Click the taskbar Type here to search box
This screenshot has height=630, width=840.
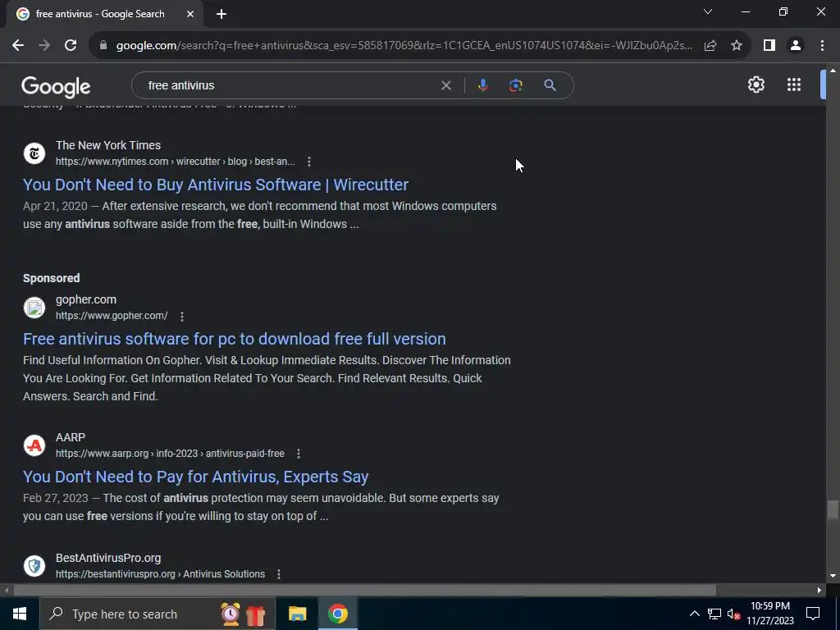point(157,614)
